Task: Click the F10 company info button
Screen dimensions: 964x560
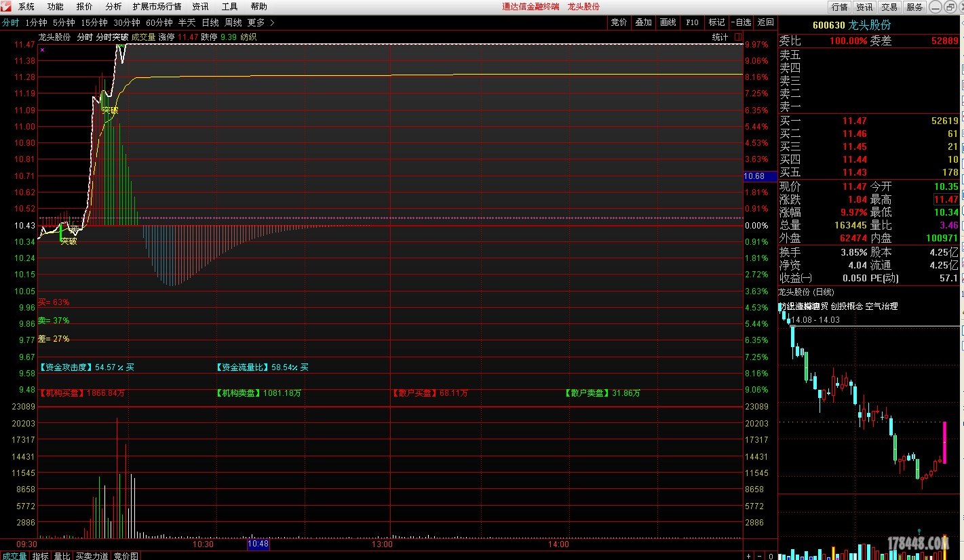Action: 692,22
